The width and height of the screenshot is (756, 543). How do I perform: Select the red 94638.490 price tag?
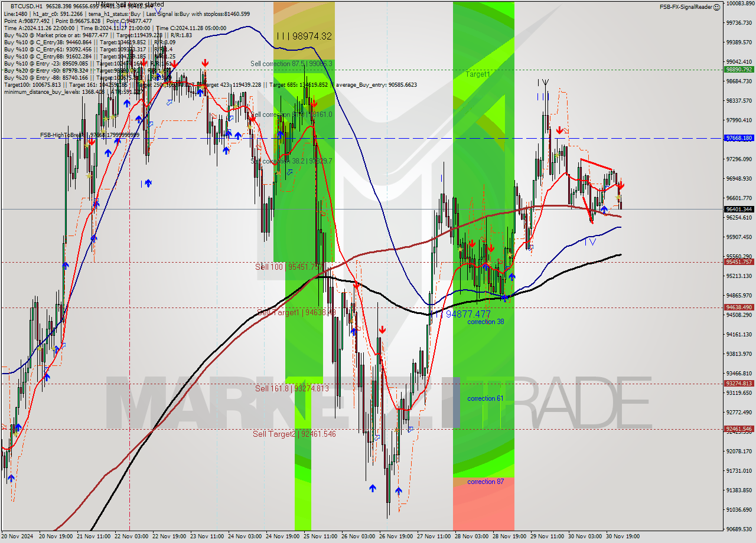tap(739, 307)
